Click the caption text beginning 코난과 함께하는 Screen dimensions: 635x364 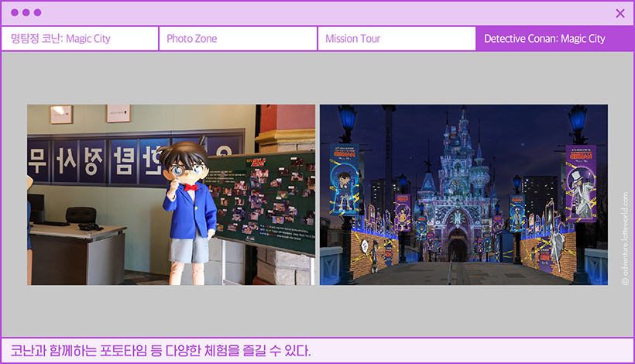click(160, 350)
